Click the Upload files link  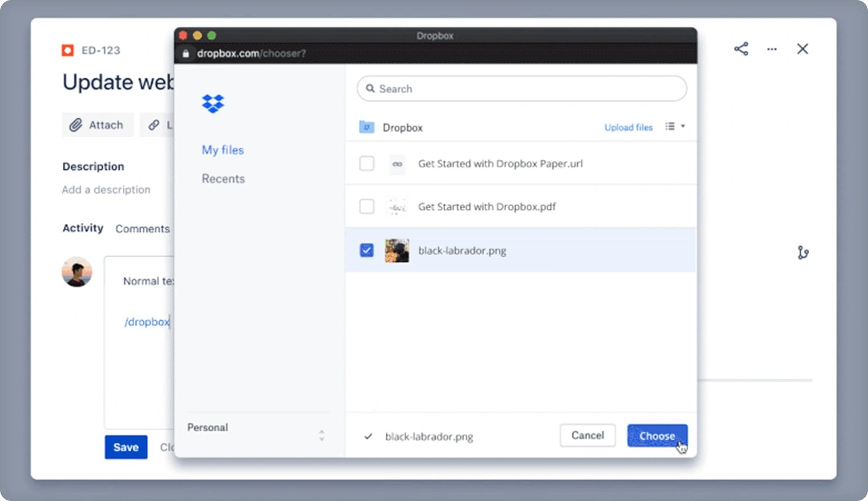(628, 127)
